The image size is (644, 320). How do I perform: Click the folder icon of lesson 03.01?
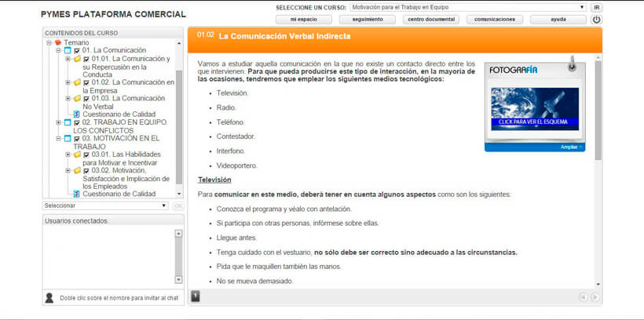coord(77,155)
